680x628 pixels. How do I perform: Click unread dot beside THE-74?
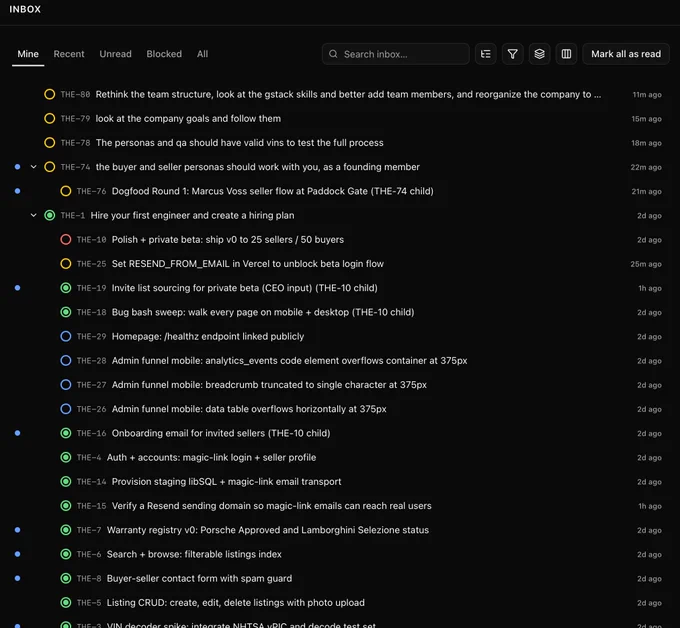pos(17,167)
